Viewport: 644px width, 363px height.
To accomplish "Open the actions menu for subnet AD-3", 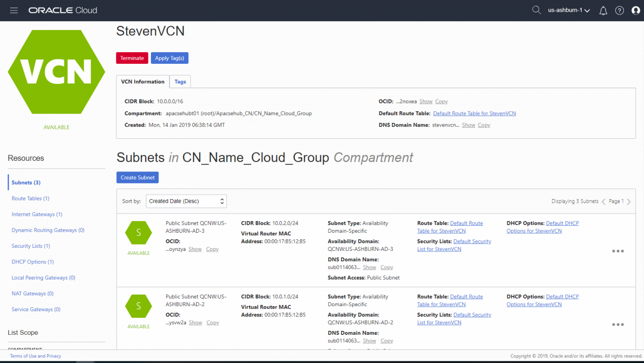I will (618, 251).
